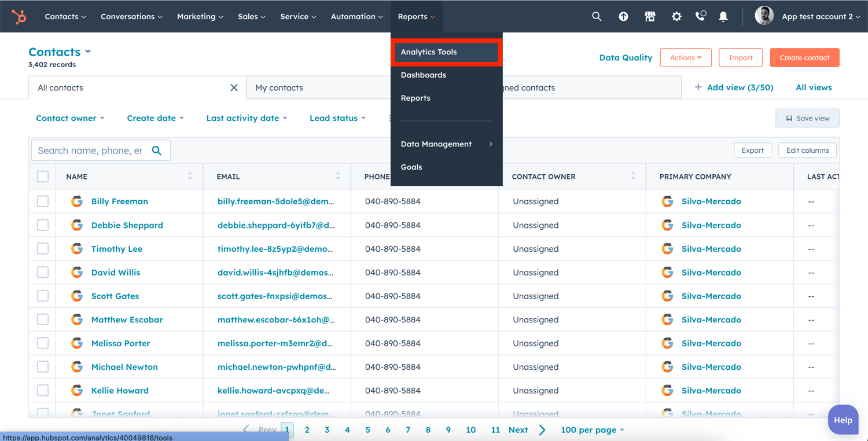Viewport: 868px width, 441px height.
Task: Click the contact search input field
Action: coord(93,150)
